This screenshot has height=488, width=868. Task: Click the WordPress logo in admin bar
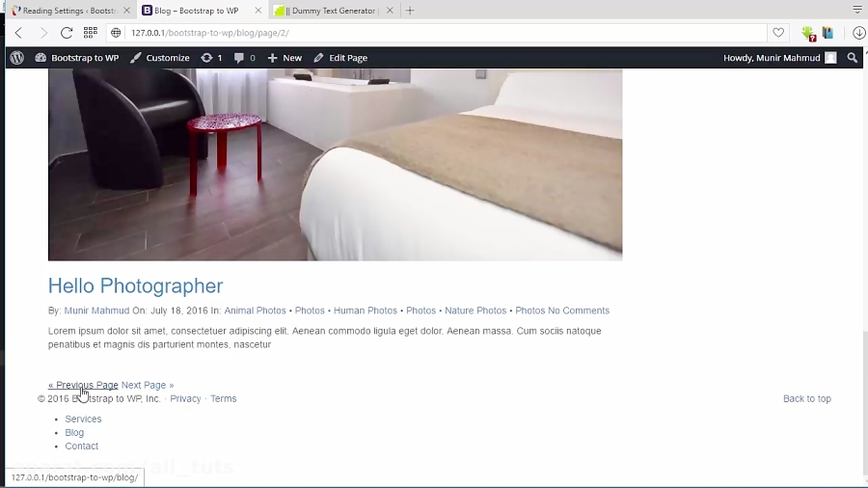17,58
